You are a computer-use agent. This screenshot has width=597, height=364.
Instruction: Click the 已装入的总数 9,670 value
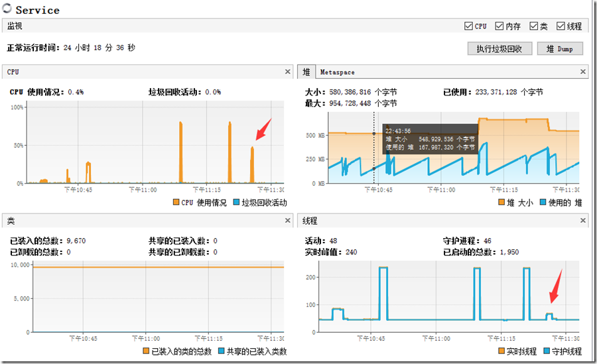click(x=76, y=241)
